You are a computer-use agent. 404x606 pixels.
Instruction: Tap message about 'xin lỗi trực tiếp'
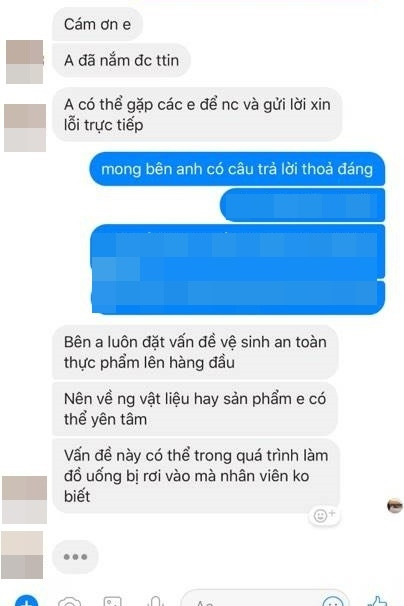(197, 114)
